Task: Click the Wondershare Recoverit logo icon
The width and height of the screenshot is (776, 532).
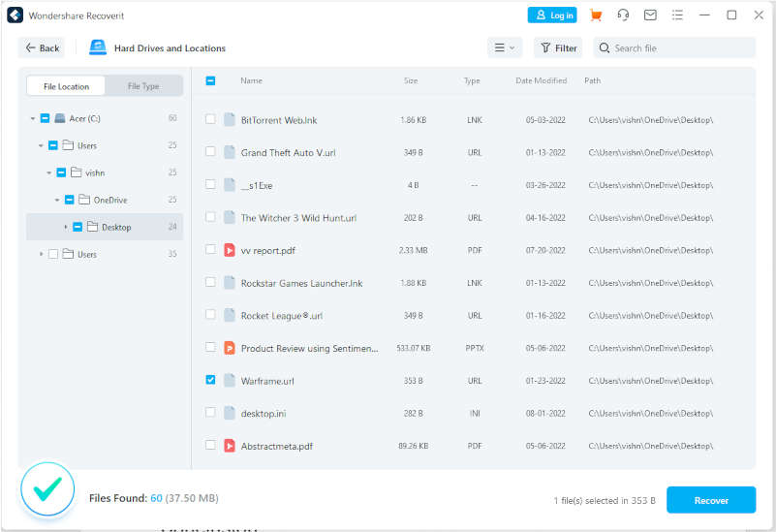Action: click(x=15, y=16)
